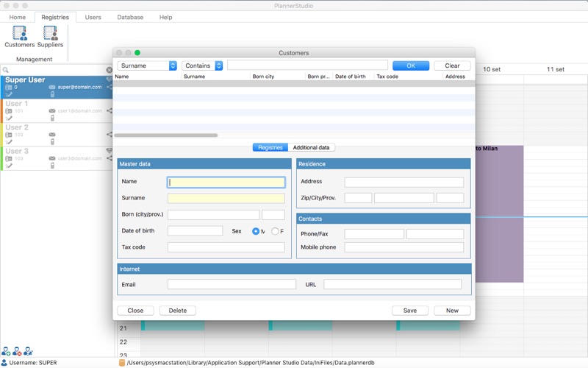The width and height of the screenshot is (588, 368).
Task: Click the delete user icon
Action: tap(17, 352)
